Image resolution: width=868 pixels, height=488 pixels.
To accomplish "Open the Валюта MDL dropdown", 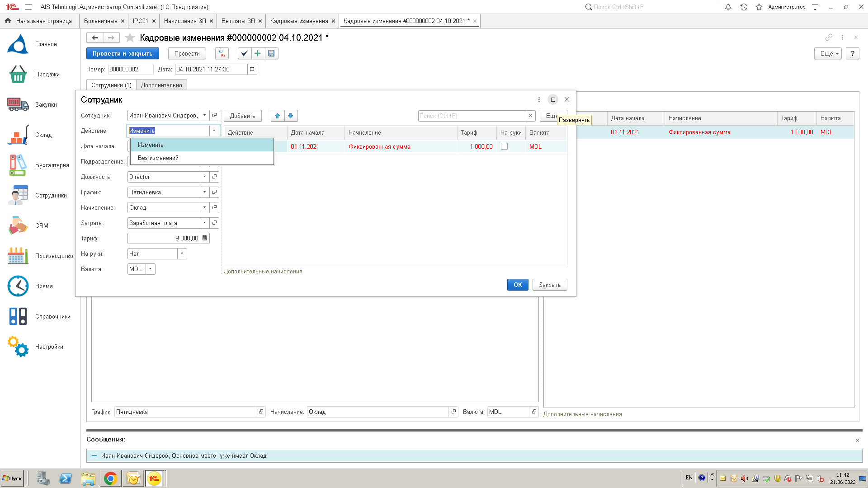I will tap(151, 269).
